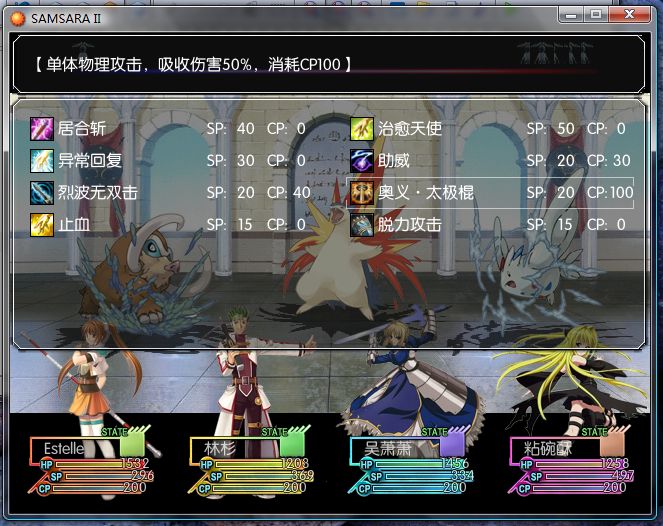663x526 pixels.
Task: Click CP: 30 cost of 助威
Action: (608, 161)
